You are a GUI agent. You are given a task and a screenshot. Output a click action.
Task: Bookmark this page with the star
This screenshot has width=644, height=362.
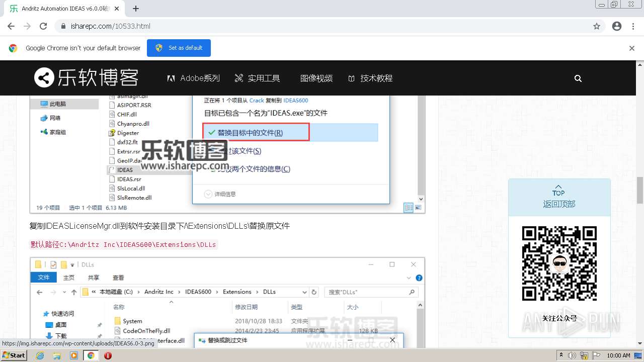click(x=597, y=26)
